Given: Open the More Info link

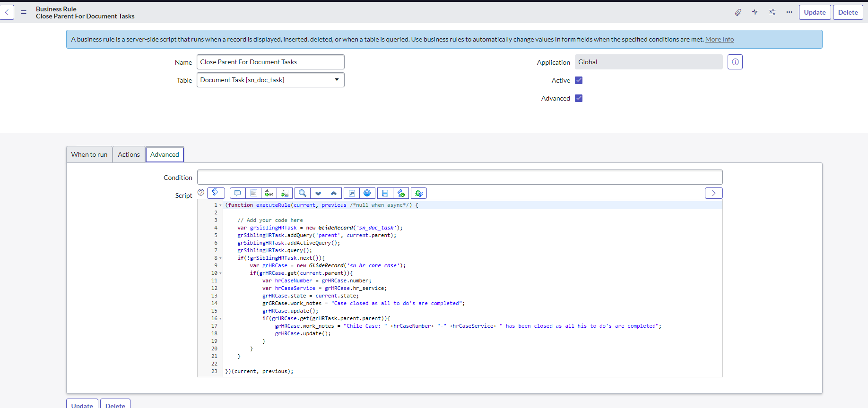Looking at the screenshot, I should point(720,39).
